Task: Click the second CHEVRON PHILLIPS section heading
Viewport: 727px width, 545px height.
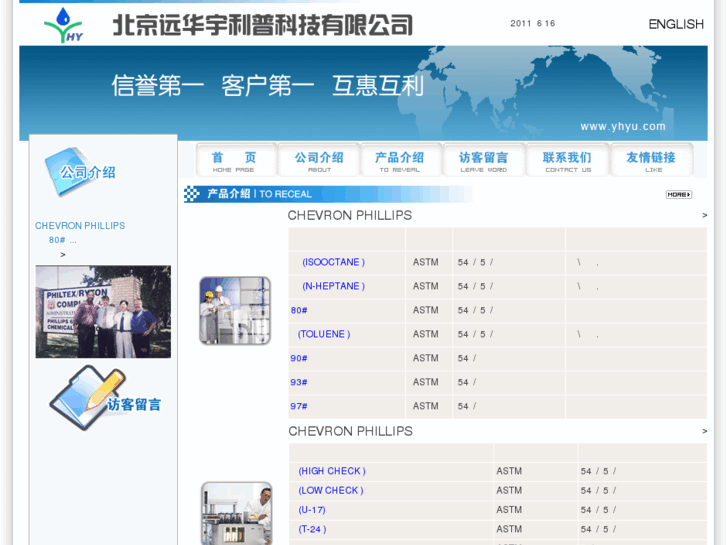Action: (x=351, y=431)
